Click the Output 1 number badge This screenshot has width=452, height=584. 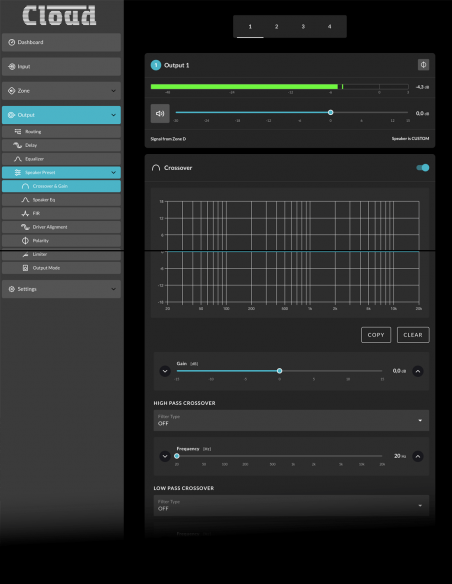(156, 65)
